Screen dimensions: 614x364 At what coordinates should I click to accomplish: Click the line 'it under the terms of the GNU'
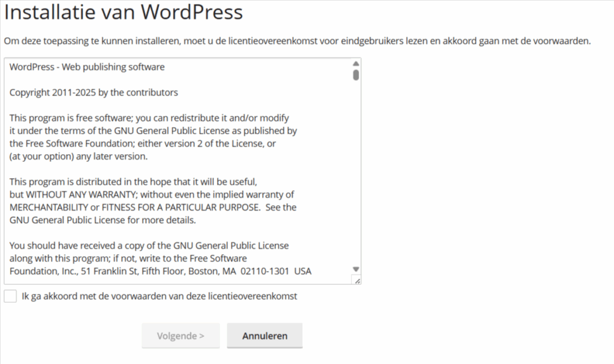point(153,131)
